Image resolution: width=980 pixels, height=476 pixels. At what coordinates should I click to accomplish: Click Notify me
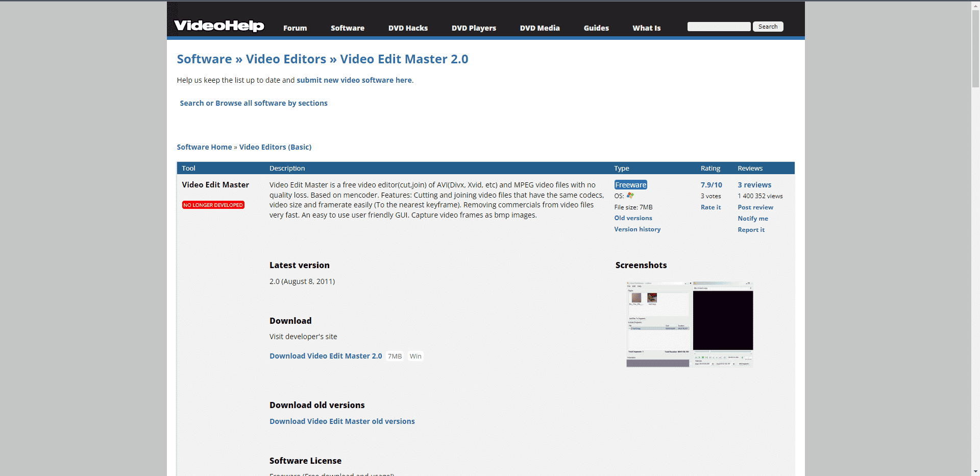pyautogui.click(x=753, y=219)
